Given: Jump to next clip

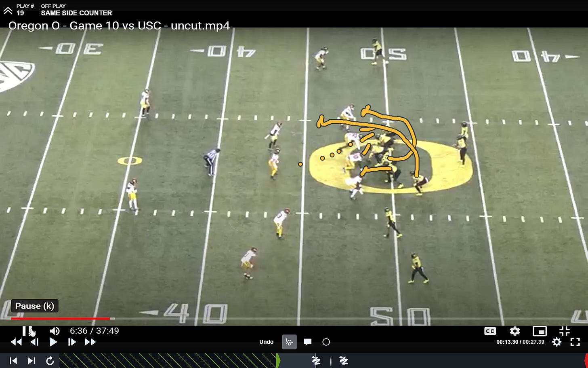Looking at the screenshot, I should [31, 361].
